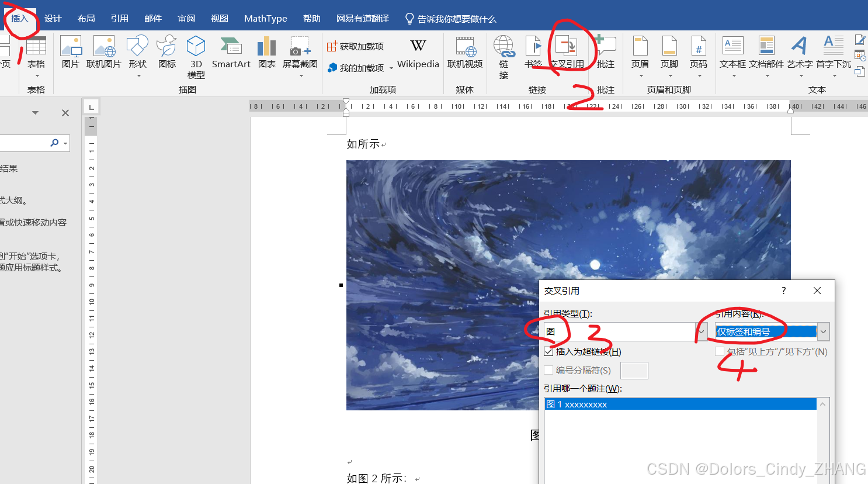The height and width of the screenshot is (484, 868).
Task: Insert a Bookmark (书签)
Action: click(x=533, y=53)
